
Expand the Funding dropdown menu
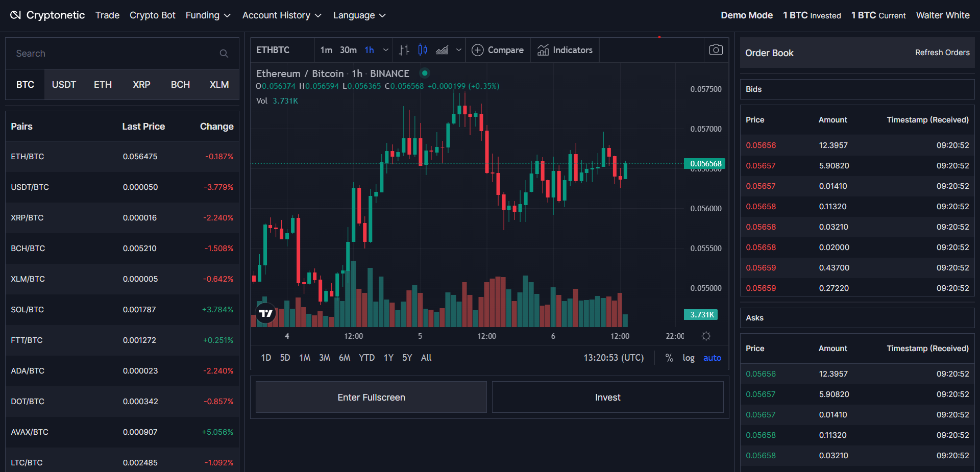[208, 15]
